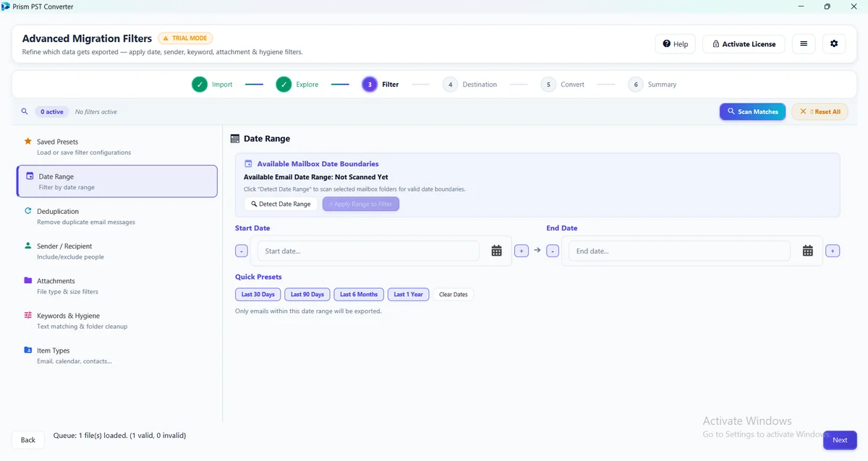Click the Date Range heading table icon
Image resolution: width=868 pixels, height=461 pixels.
(235, 139)
